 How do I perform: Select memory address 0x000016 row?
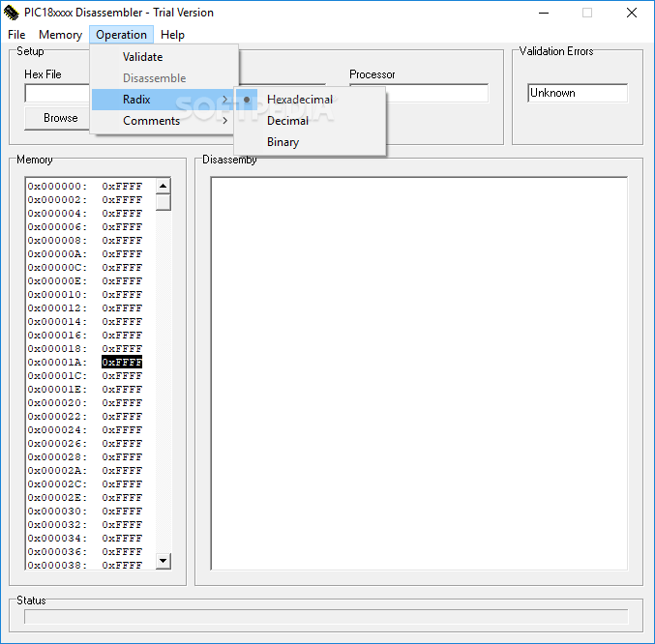[85, 336]
